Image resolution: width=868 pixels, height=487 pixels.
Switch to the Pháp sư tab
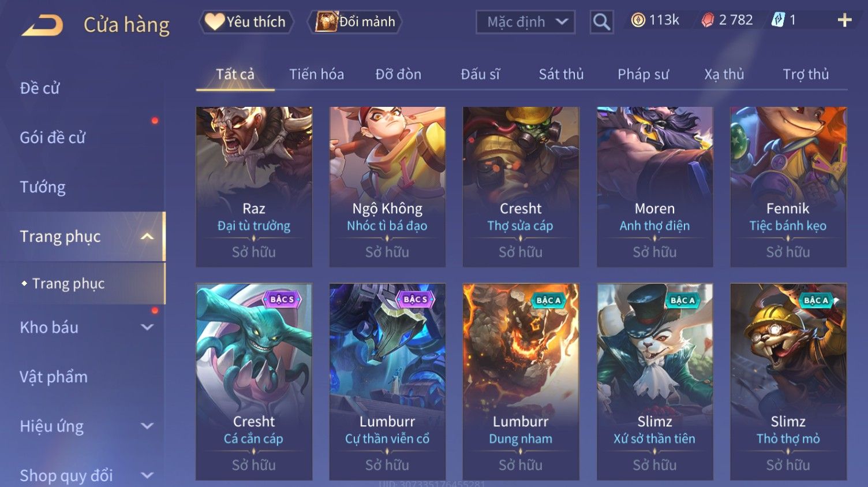coord(643,74)
